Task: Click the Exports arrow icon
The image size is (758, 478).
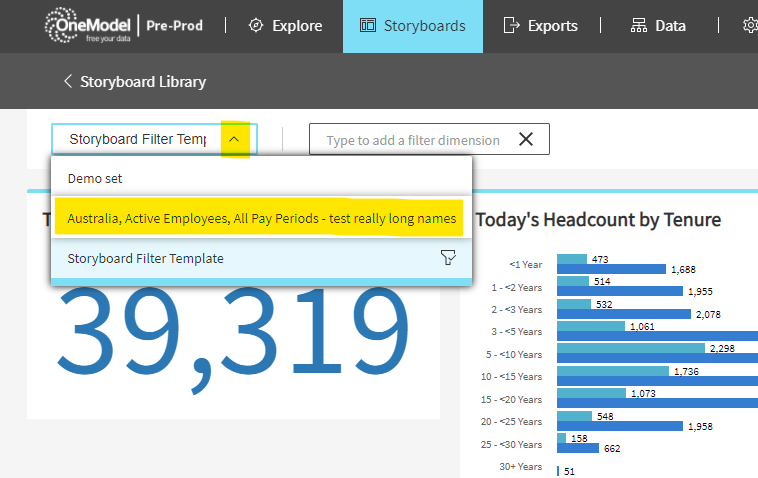Action: 512,26
